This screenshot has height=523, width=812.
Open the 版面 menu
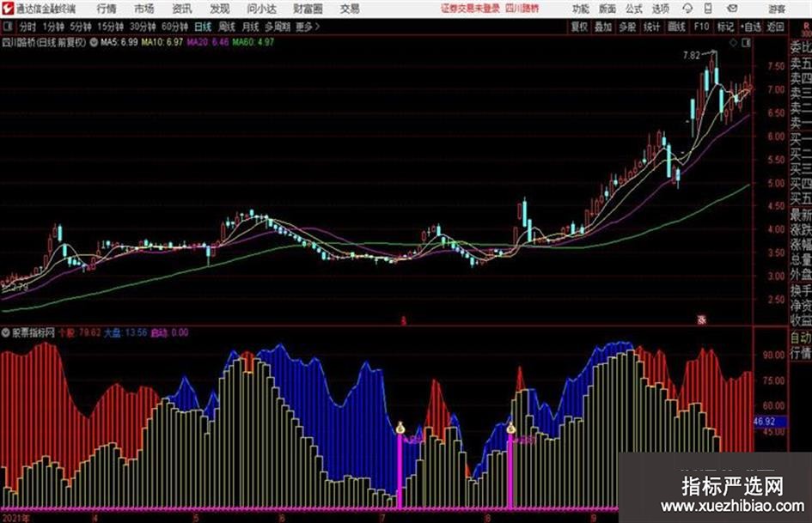pos(607,9)
